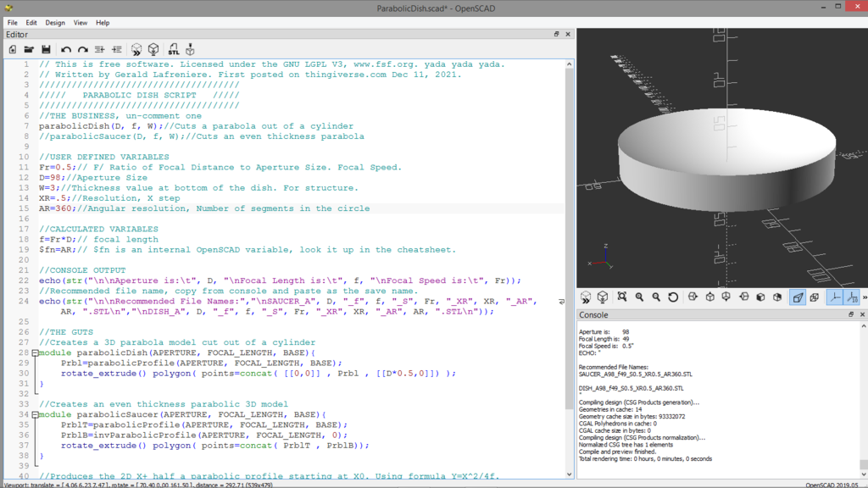The height and width of the screenshot is (488, 868).
Task: Export the design as STL
Action: (x=173, y=50)
